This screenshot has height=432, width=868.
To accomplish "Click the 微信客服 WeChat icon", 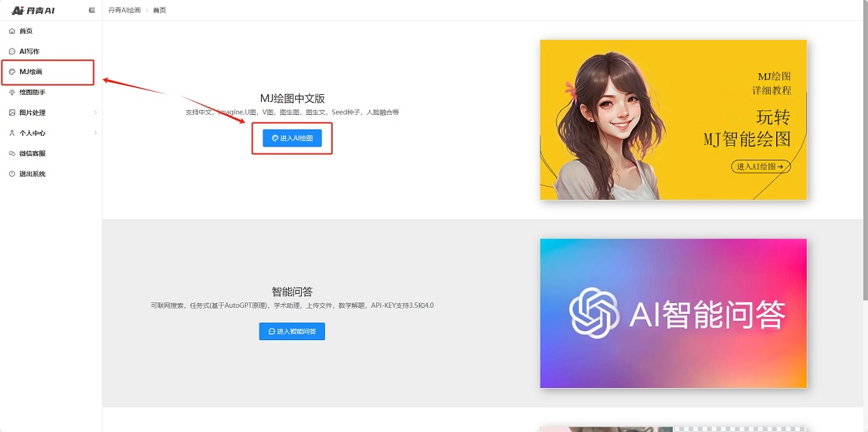I will 12,154.
